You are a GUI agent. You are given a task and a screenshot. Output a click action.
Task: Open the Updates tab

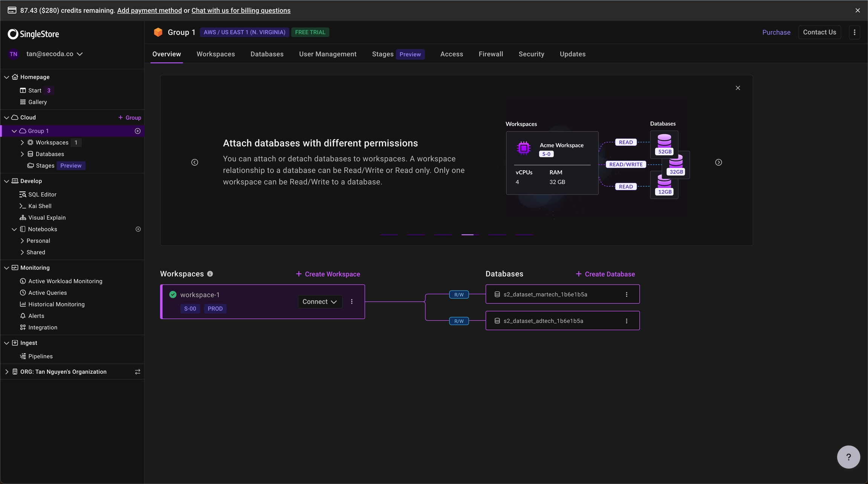click(x=573, y=54)
